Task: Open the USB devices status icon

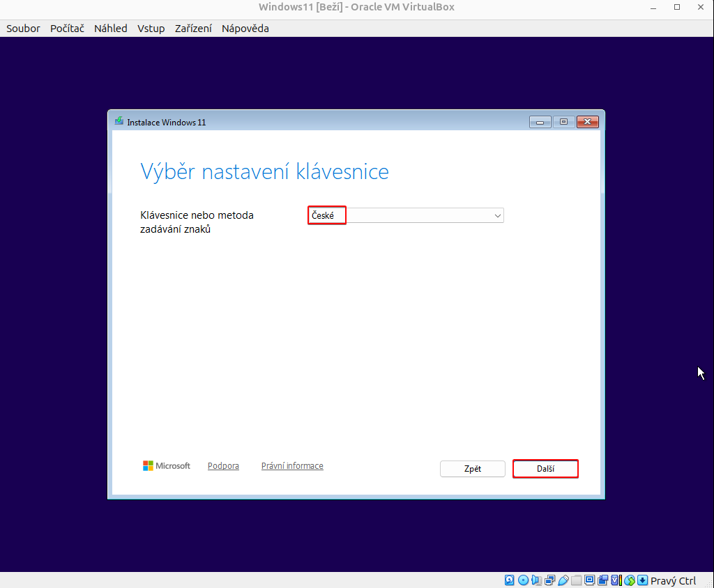Action: tap(563, 580)
